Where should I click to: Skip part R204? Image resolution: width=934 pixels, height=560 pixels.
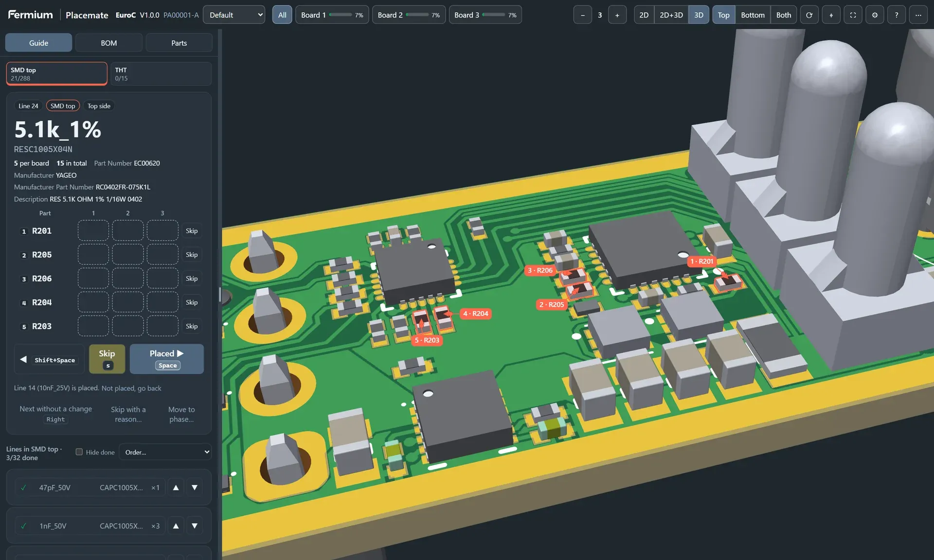pyautogui.click(x=192, y=302)
